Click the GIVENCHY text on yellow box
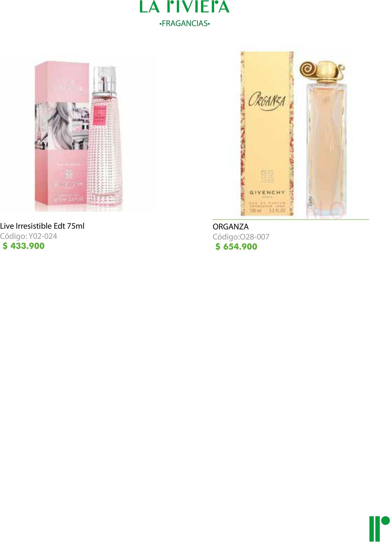Screen dimensions: 392x543 tap(267, 192)
